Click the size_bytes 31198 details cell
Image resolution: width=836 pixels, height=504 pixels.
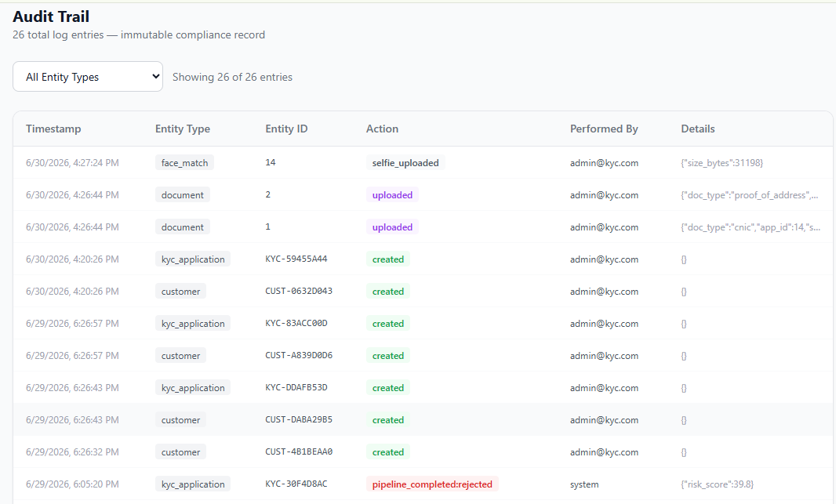point(722,163)
